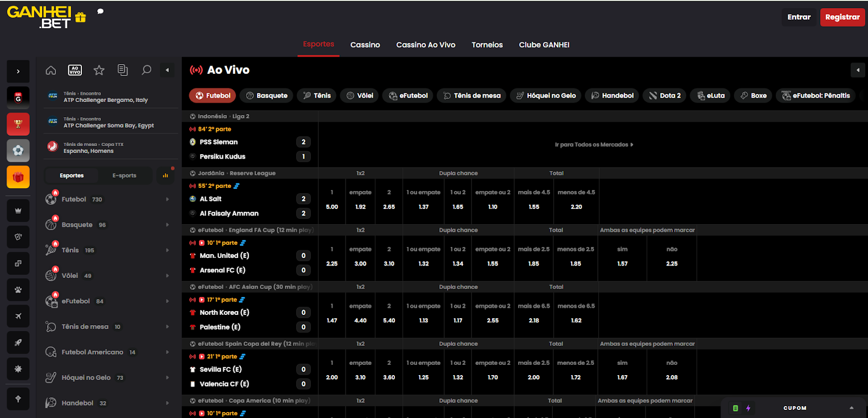
Task: Open the GANHEI.BET logo
Action: pos(39,17)
